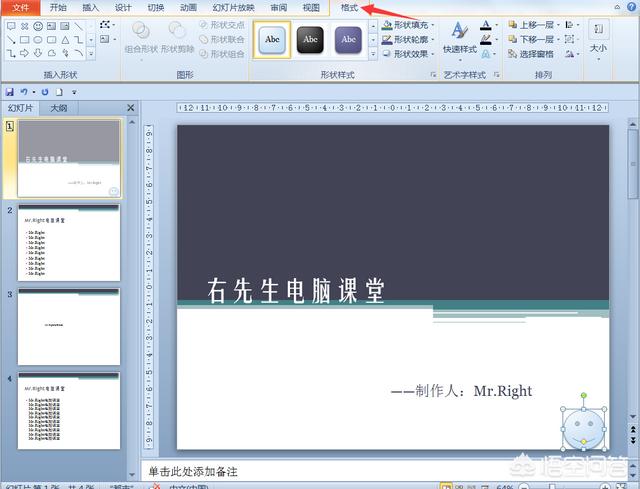Apply the black Abc shape style
This screenshot has width=640, height=489.
310,40
